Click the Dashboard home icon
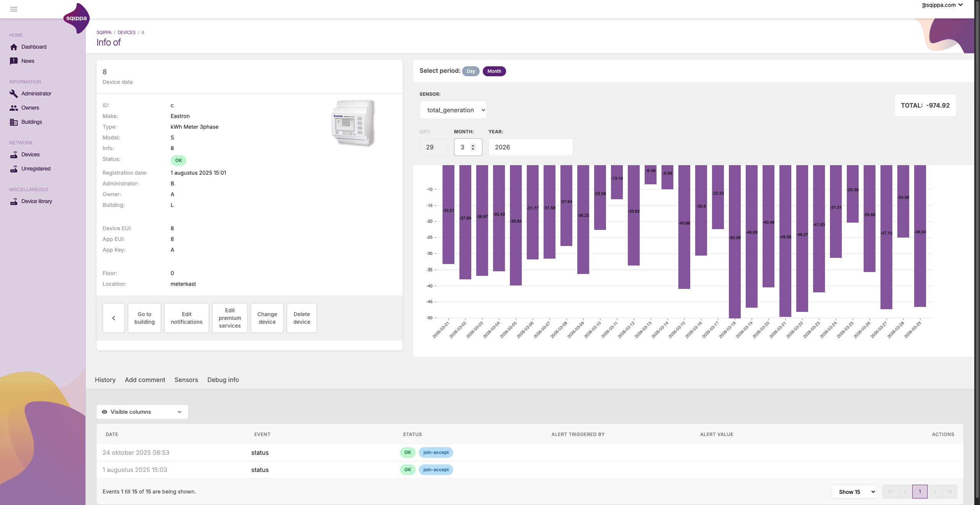The width and height of the screenshot is (980, 505). 14,47
